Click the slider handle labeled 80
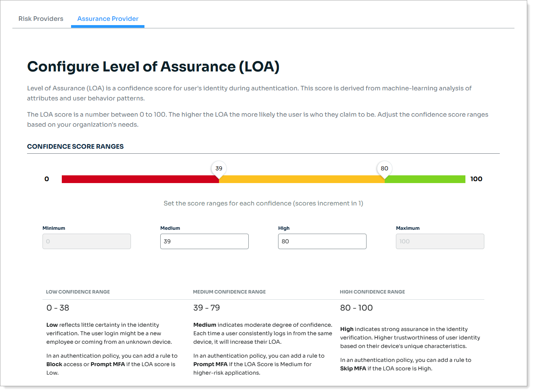The width and height of the screenshot is (533, 392). tap(384, 169)
